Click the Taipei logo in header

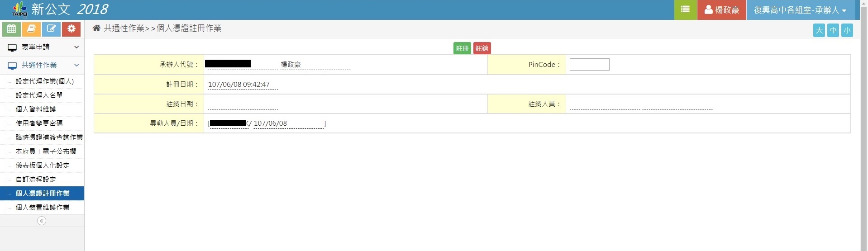point(19,9)
